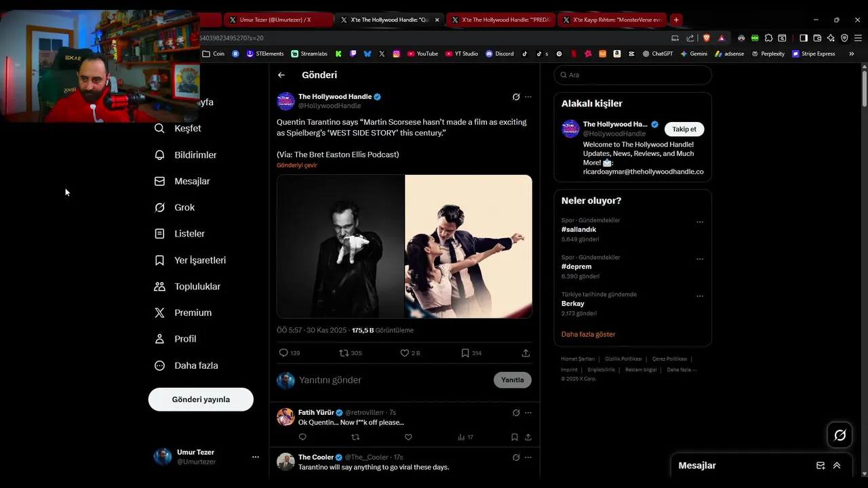Viewport: 868px width, 488px height.
Task: Repost the main post showing 305
Action: [351, 353]
